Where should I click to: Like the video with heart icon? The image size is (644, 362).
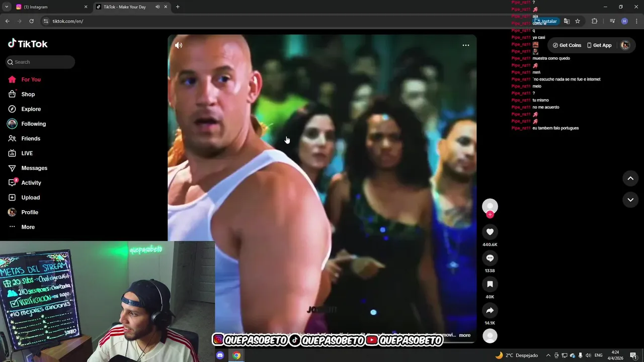click(490, 232)
